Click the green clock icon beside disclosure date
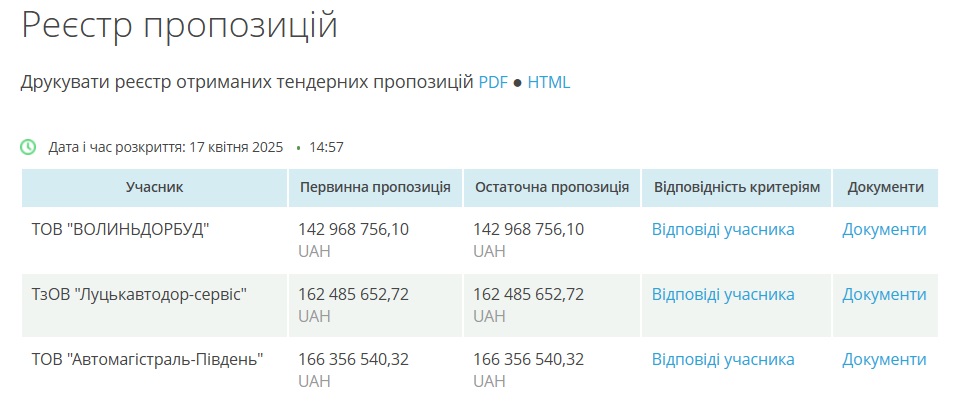This screenshot has width=955, height=404. tap(28, 147)
